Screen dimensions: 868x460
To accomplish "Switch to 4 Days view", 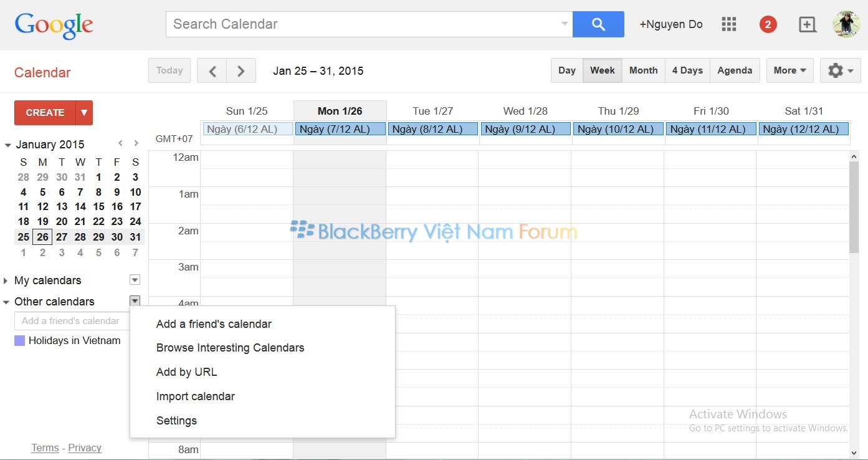I will [687, 70].
